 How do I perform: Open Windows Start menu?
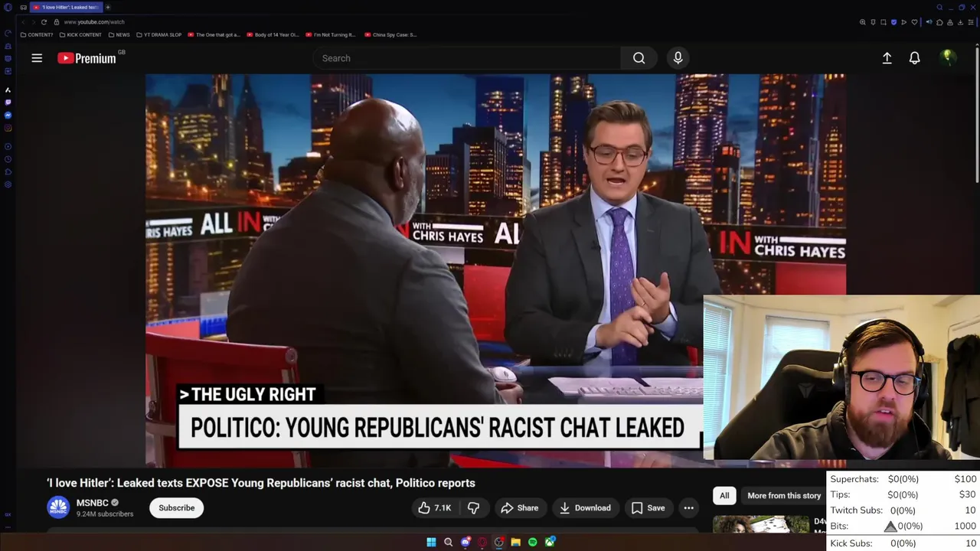point(431,542)
